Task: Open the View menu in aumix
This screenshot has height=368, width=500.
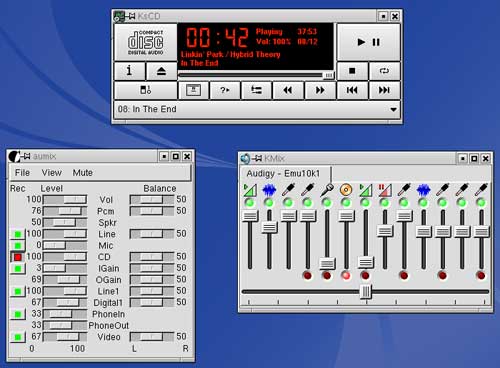Action: click(x=51, y=173)
